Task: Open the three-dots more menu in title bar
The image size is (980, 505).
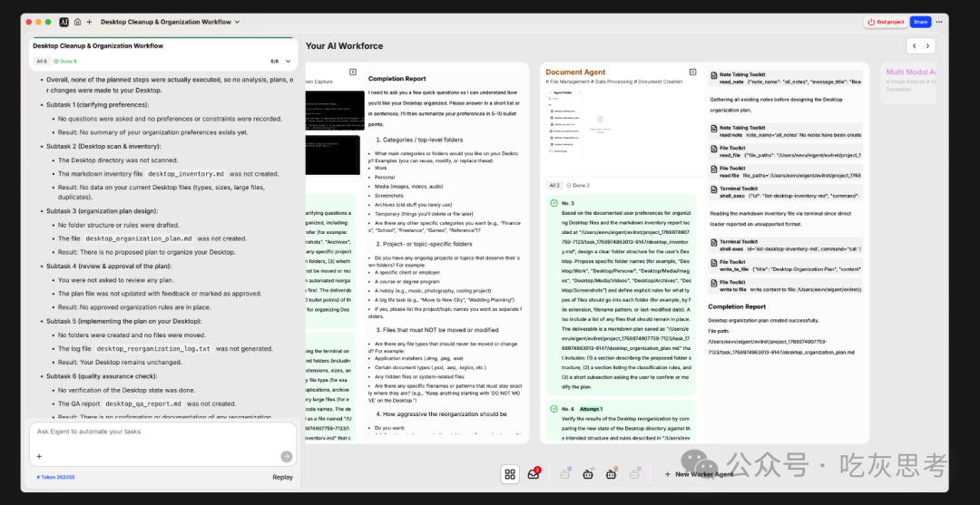Action: click(939, 22)
